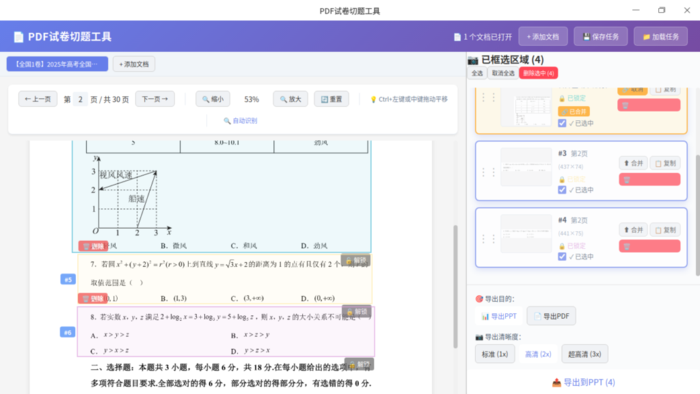Zoom out with the 缩小 magnifier button
The height and width of the screenshot is (394, 700).
213,99
